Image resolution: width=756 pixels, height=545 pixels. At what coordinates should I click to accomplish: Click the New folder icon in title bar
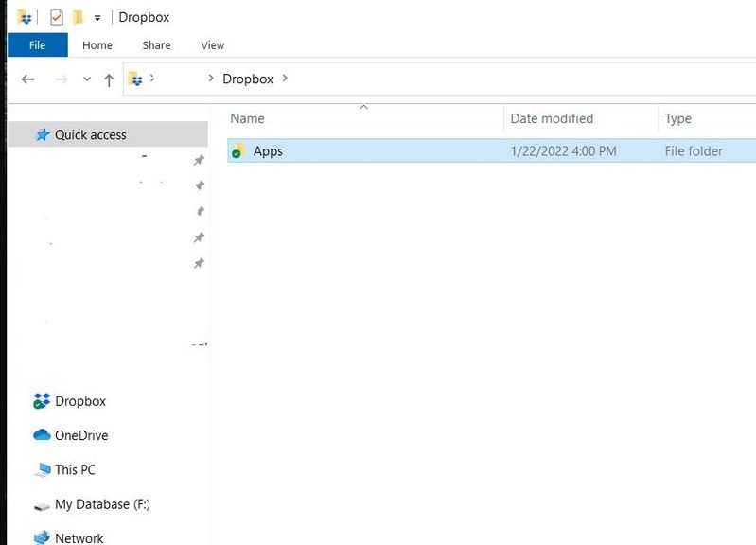click(x=79, y=17)
